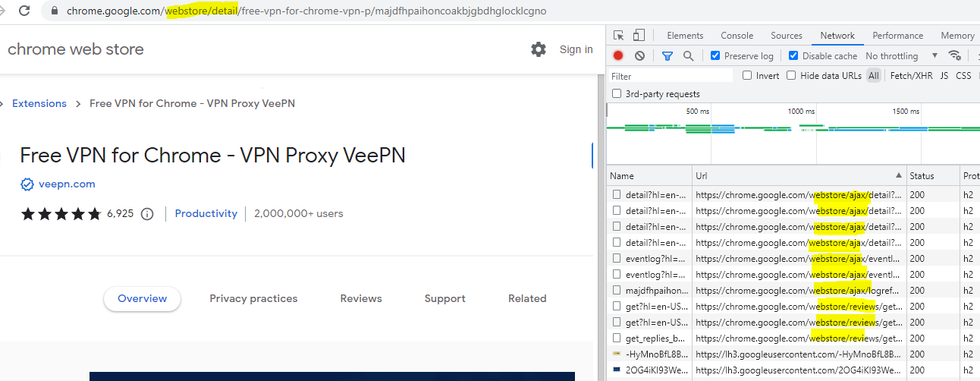Toggle the Preserve log checkbox

click(x=715, y=55)
